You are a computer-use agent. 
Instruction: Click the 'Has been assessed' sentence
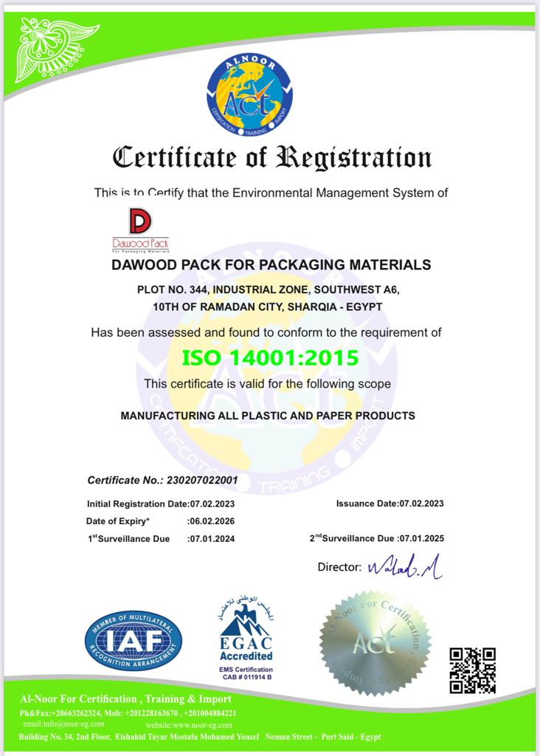pos(266,333)
